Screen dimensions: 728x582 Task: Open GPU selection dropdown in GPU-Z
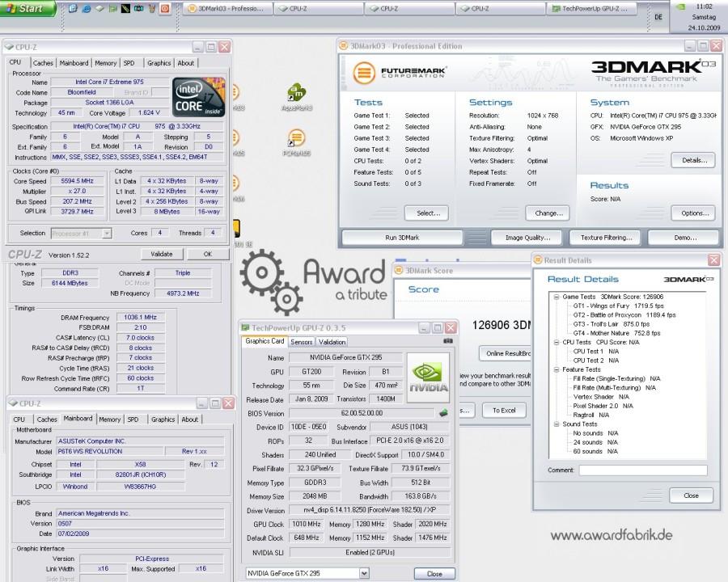[x=307, y=573]
